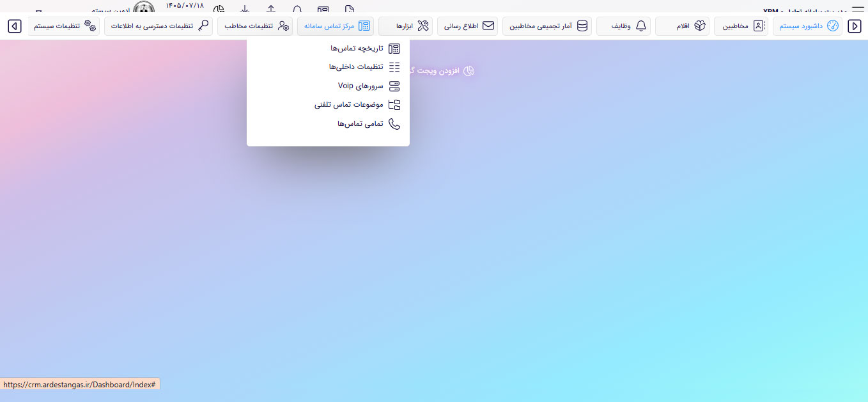The height and width of the screenshot is (402, 868).
Task: Open تنظیمات دسترسی به اطلاعات button
Action: pos(159,26)
